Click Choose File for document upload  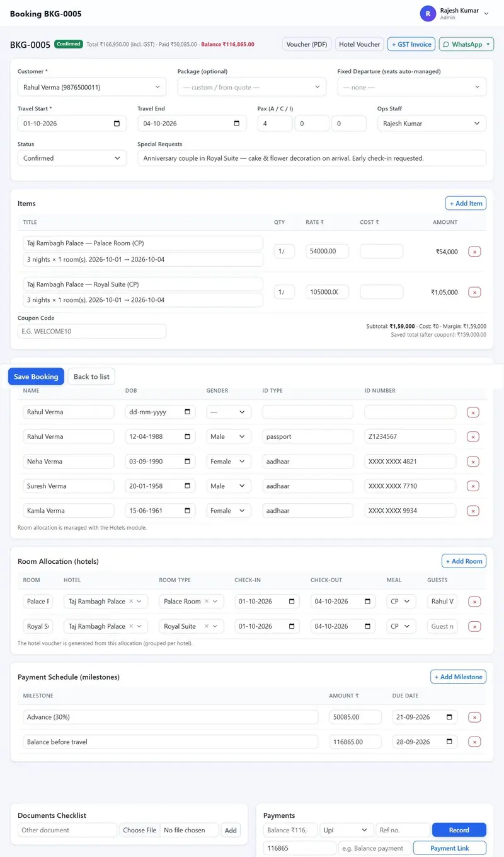pyautogui.click(x=140, y=830)
